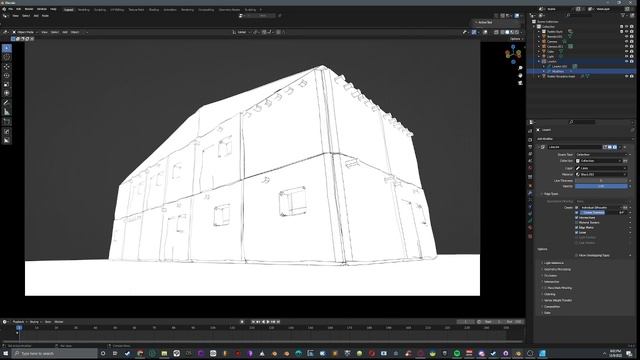
Task: Click the Opacity slider
Action: tap(601, 186)
